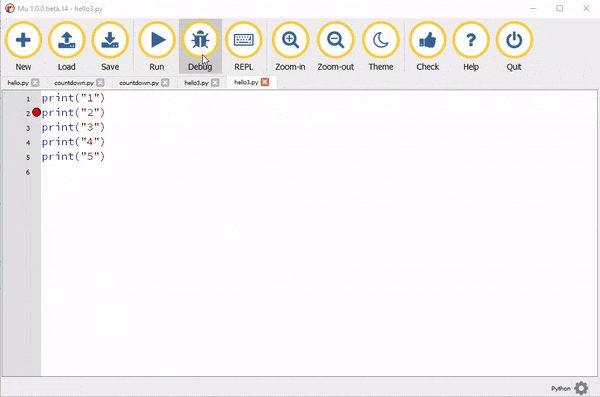
Task: Run the Python script
Action: 157,46
